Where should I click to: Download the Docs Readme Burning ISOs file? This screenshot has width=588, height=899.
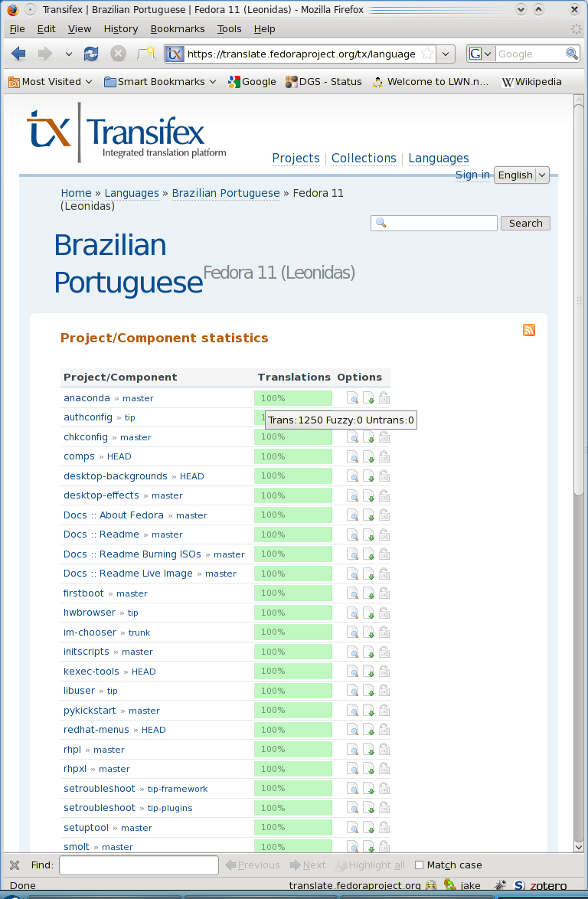[x=368, y=554]
